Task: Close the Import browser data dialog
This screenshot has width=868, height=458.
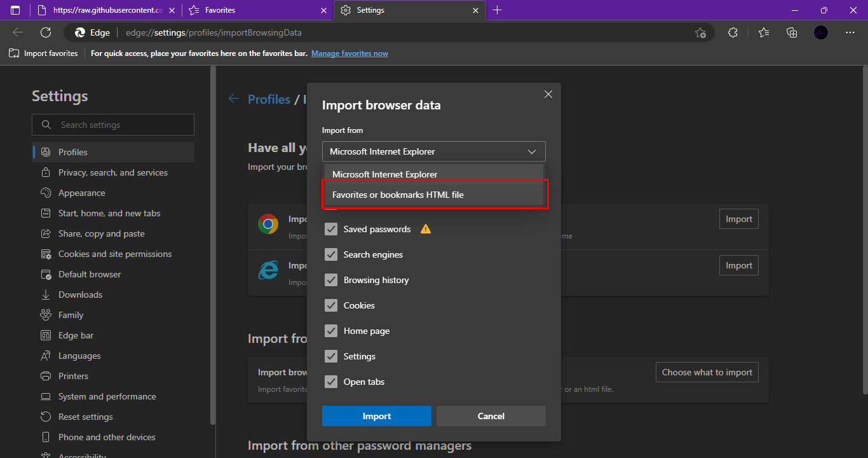Action: (x=548, y=94)
